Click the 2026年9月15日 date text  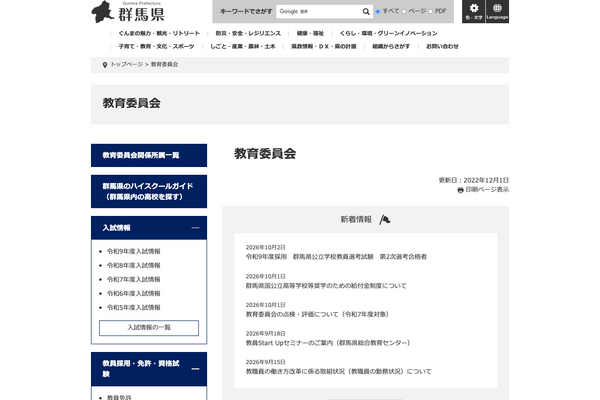265,362
